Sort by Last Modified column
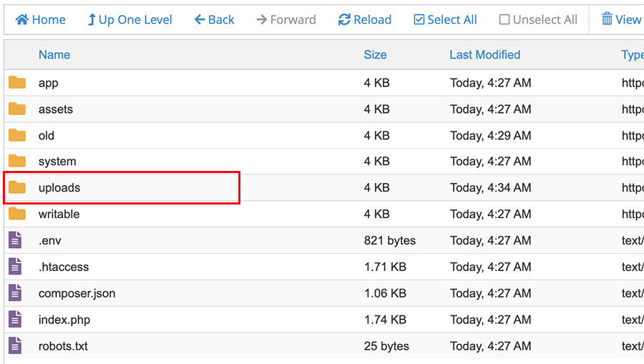This screenshot has width=644, height=364. [x=484, y=54]
